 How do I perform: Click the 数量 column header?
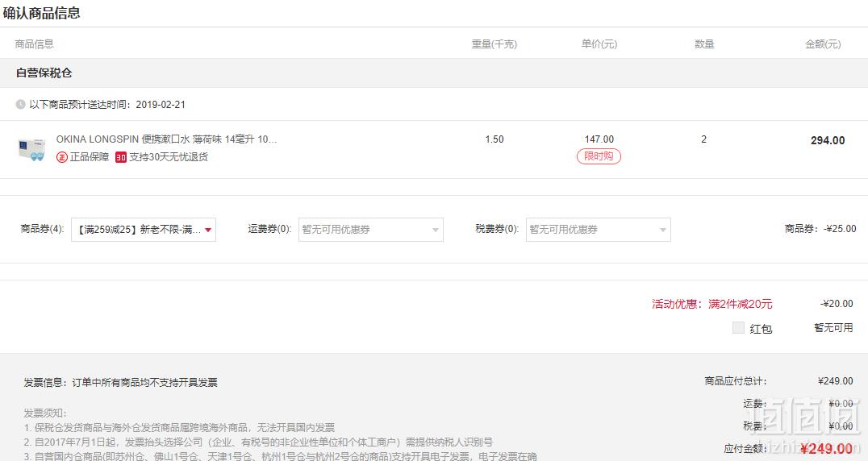704,44
